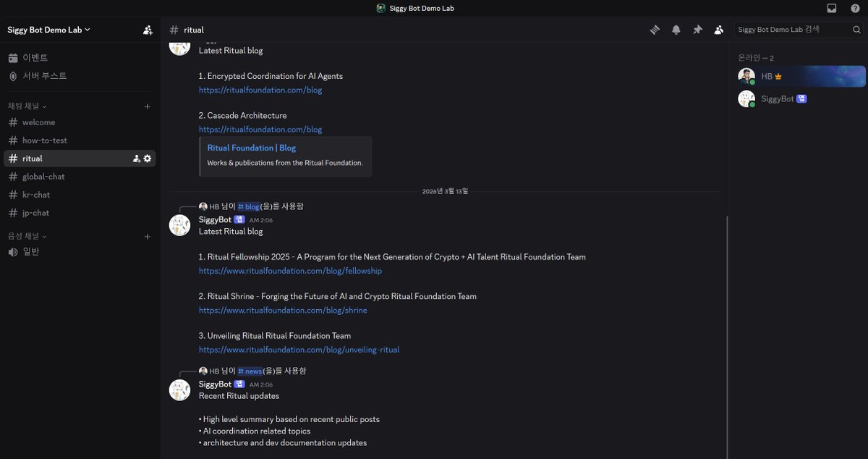Click the 온라인 — 2 member group header
This screenshot has width=868, height=459.
(756, 57)
